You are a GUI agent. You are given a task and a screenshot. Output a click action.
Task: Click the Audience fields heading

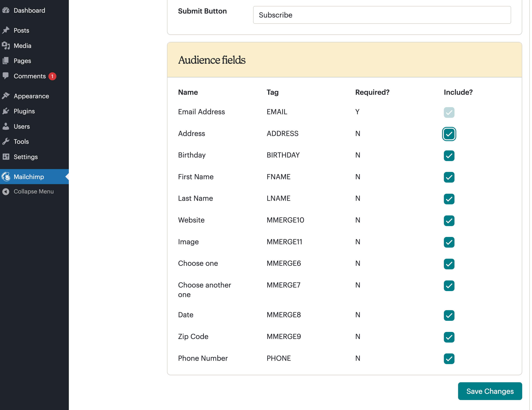[212, 60]
